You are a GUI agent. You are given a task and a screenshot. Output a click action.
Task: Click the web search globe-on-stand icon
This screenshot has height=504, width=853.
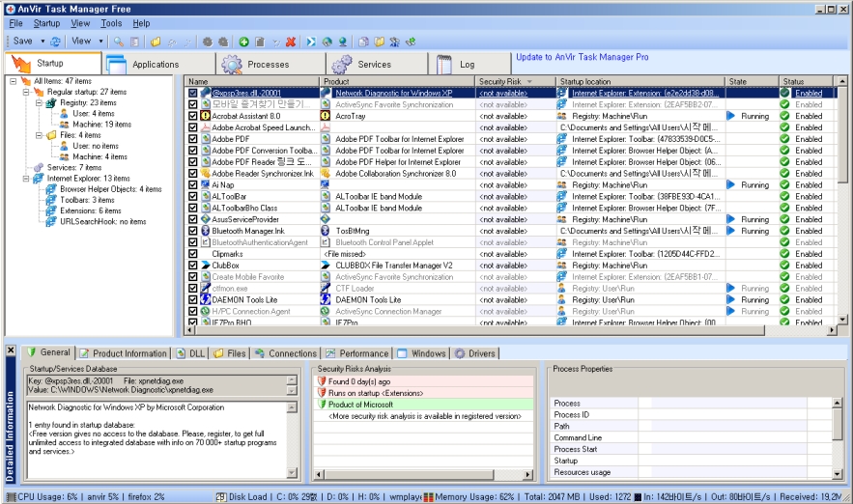click(343, 42)
